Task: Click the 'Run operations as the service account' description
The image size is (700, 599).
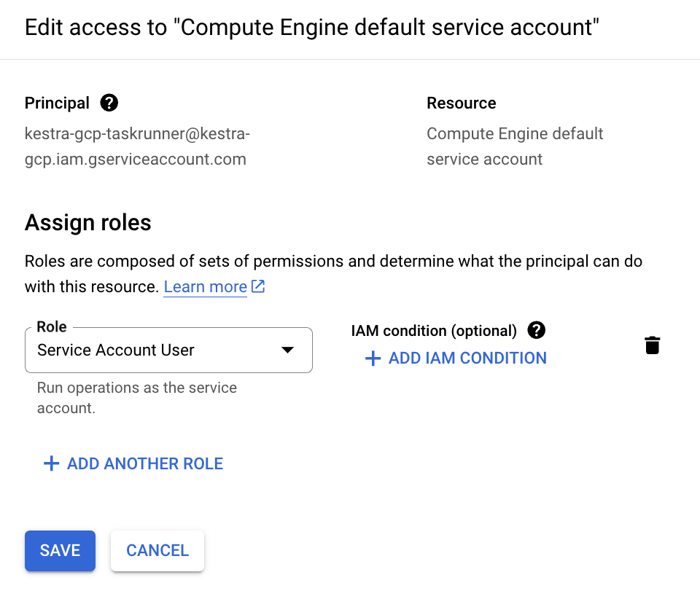Action: (136, 398)
